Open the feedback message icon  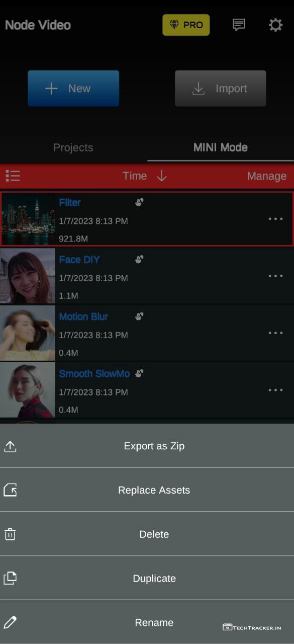[x=239, y=25]
